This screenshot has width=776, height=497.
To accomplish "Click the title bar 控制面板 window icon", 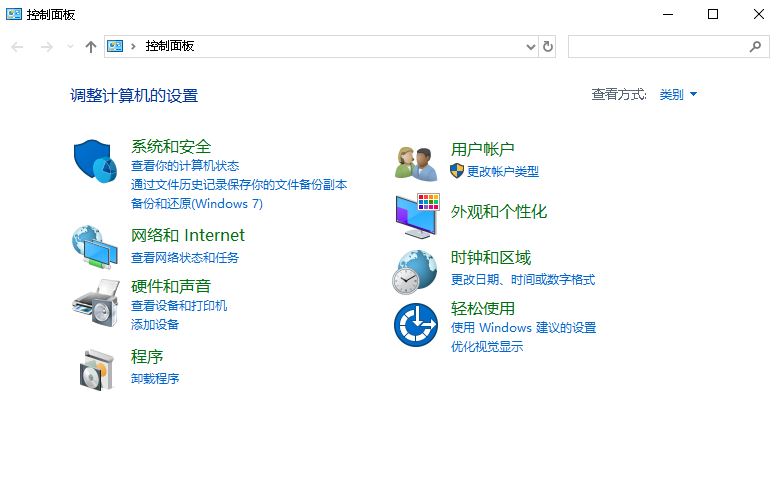I will click(14, 14).
